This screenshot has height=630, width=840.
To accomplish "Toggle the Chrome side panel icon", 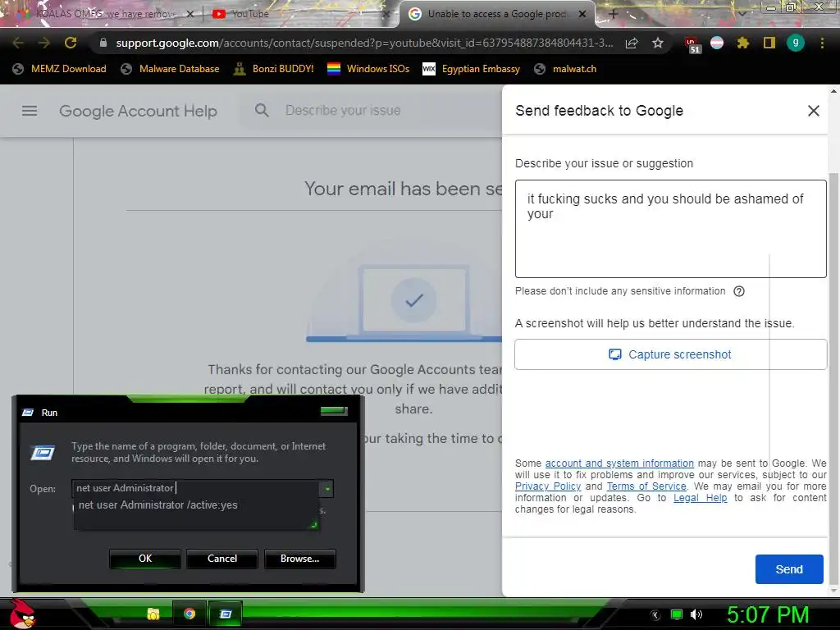I will pos(769,43).
